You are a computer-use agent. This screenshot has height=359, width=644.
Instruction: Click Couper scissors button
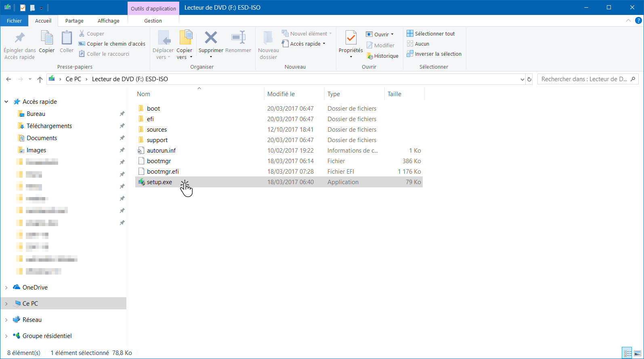[92, 34]
